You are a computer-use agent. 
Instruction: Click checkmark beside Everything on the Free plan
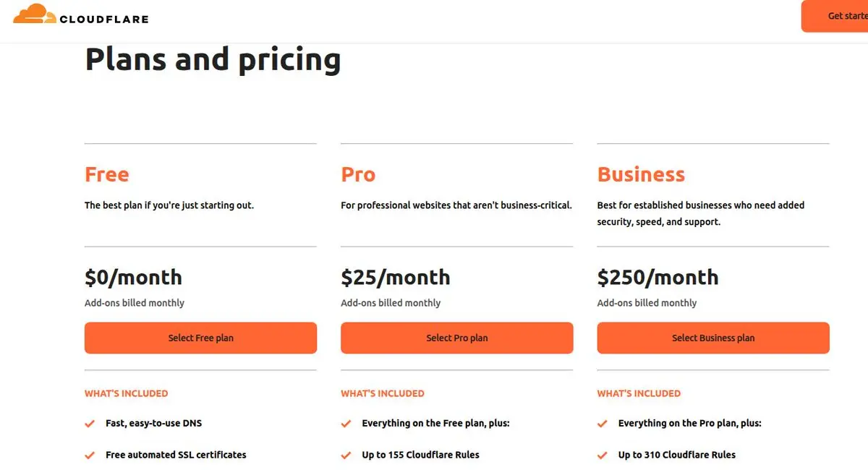[x=346, y=424]
